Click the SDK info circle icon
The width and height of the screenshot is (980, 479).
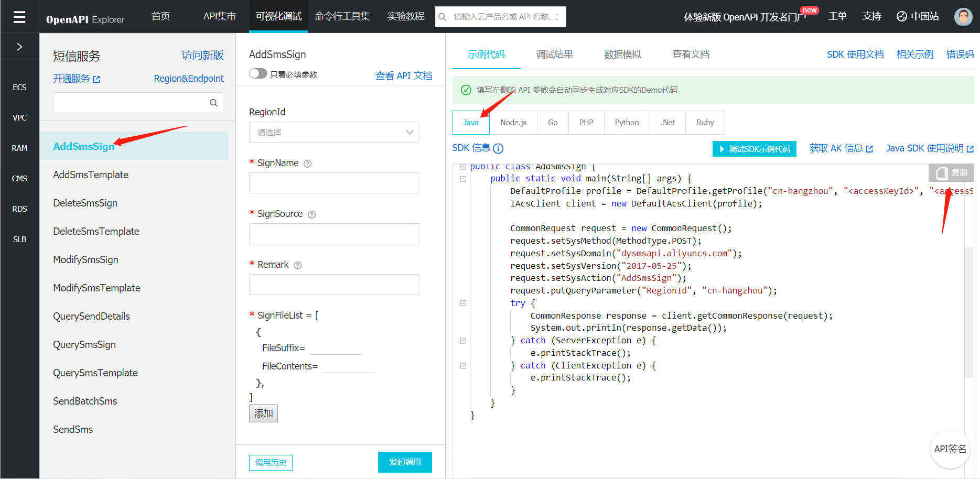[x=498, y=149]
